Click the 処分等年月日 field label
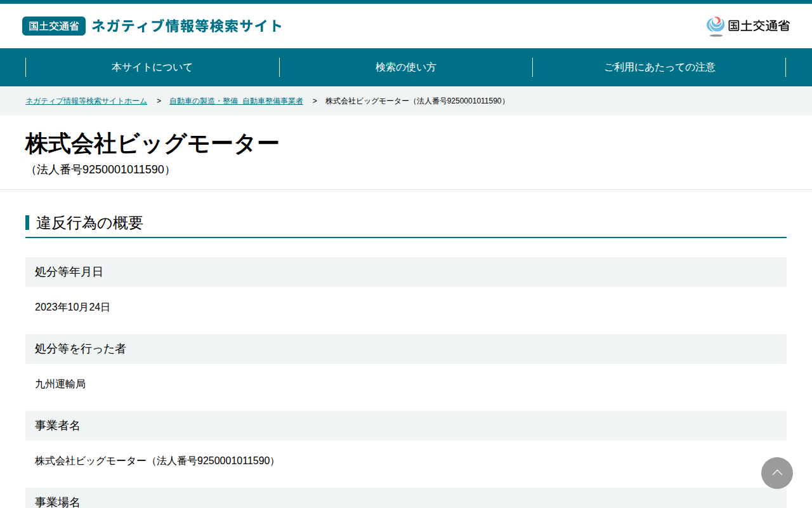Screen dimensions: 812x508 pos(69,272)
